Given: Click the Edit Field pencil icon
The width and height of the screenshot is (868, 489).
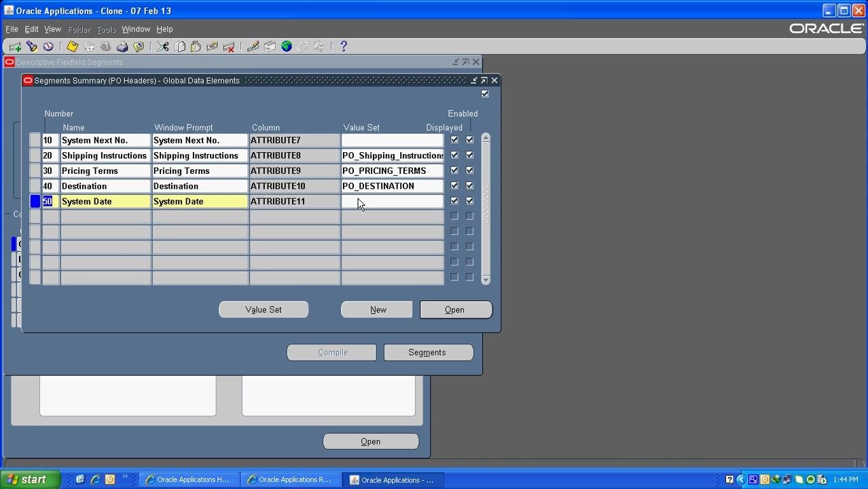Looking at the screenshot, I should [x=253, y=47].
